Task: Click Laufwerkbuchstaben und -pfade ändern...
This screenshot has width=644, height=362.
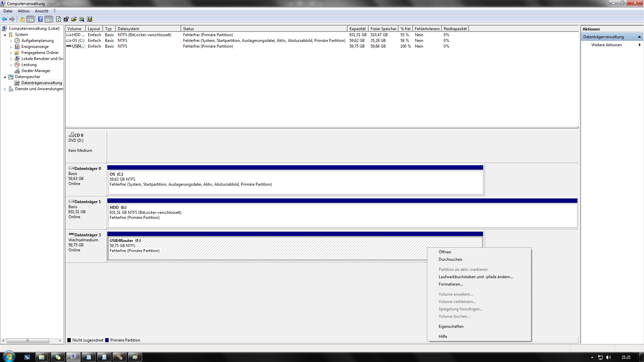Action: point(475,277)
